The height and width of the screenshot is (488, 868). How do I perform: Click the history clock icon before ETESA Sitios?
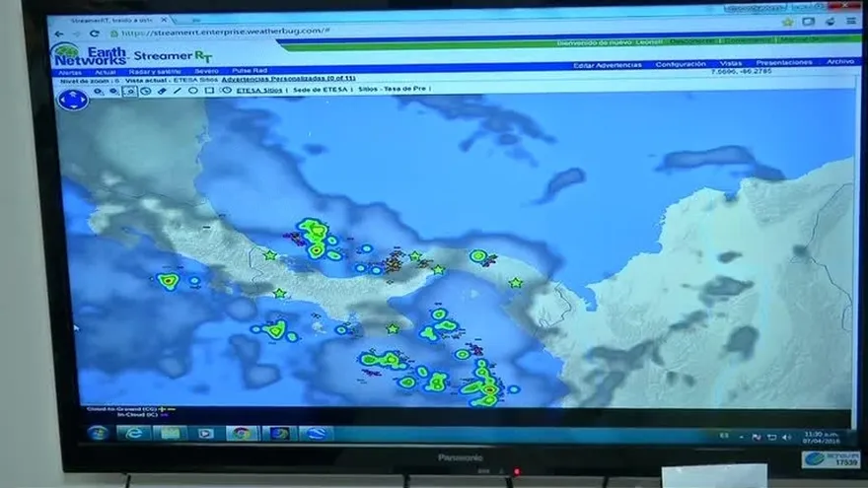(x=227, y=90)
